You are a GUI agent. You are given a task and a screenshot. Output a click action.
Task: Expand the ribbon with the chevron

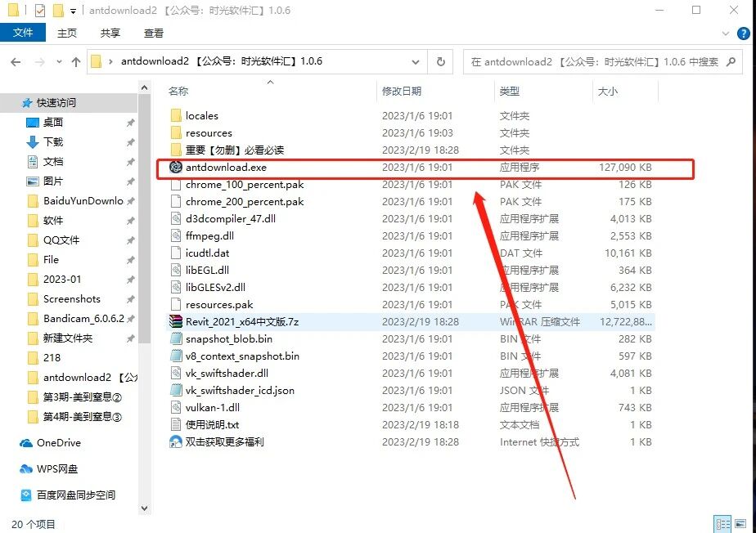click(x=725, y=34)
